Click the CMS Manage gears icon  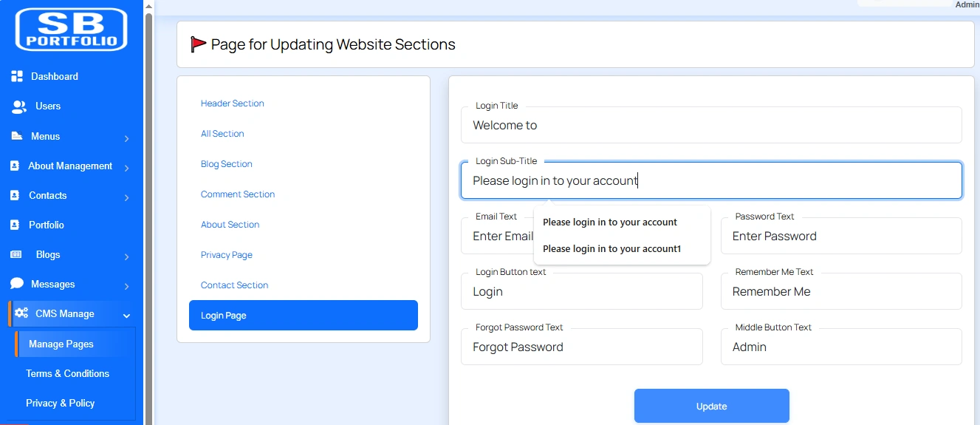[21, 313]
